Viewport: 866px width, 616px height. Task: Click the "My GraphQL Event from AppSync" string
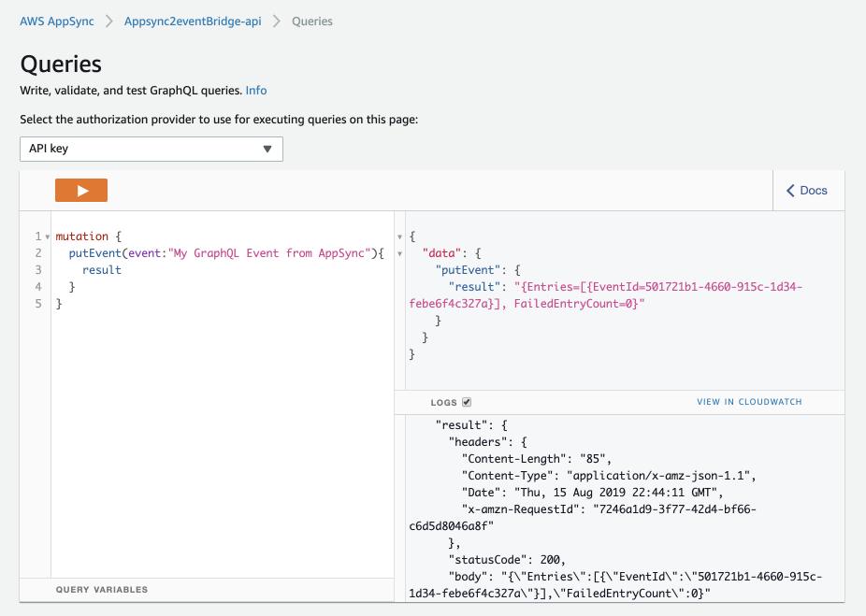coord(269,253)
